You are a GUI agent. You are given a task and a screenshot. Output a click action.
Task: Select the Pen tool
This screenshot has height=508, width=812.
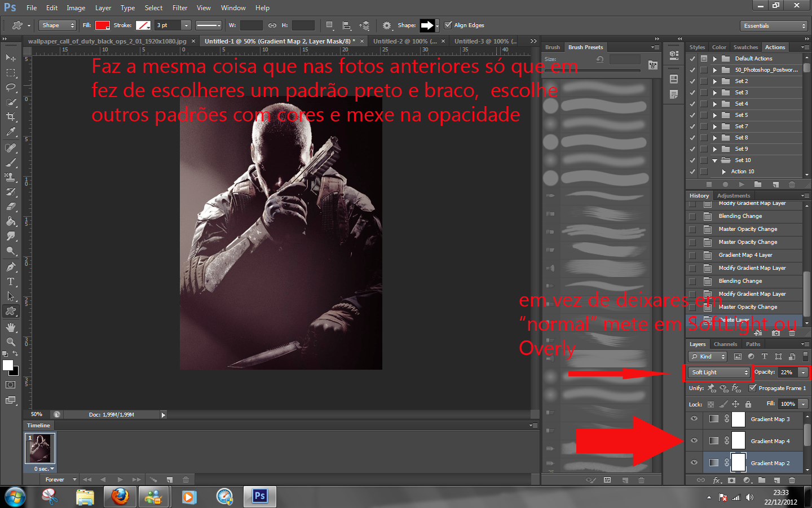click(11, 267)
